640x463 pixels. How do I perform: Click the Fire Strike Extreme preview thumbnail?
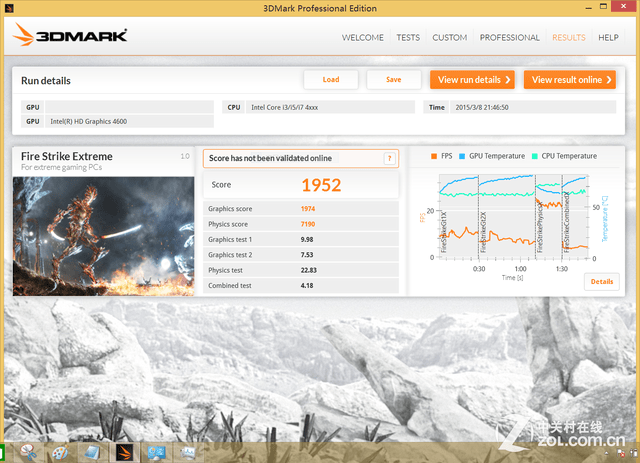coord(103,236)
